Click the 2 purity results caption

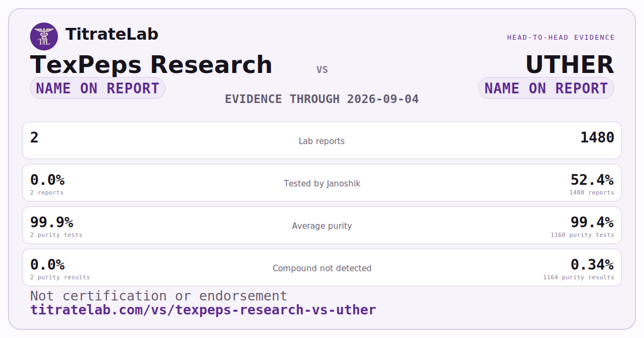click(60, 277)
